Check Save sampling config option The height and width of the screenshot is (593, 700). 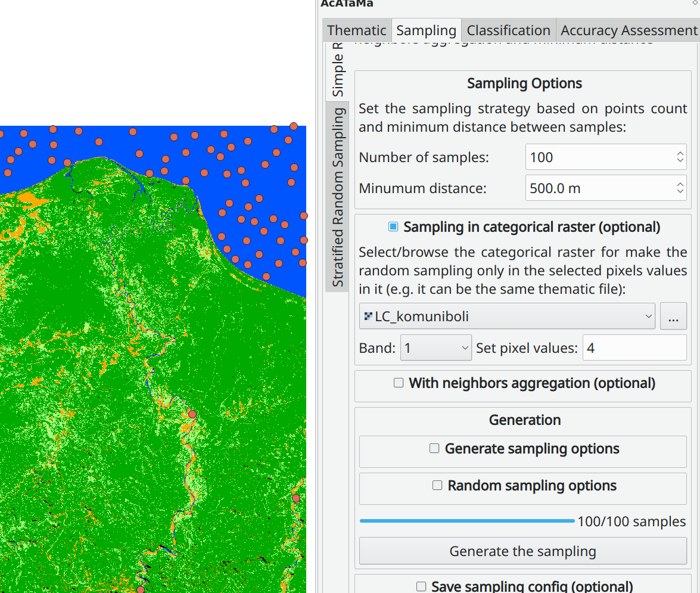point(421,586)
